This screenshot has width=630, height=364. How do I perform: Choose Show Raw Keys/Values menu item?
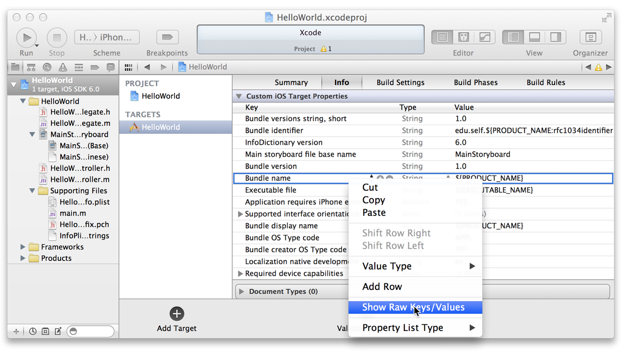pyautogui.click(x=413, y=307)
